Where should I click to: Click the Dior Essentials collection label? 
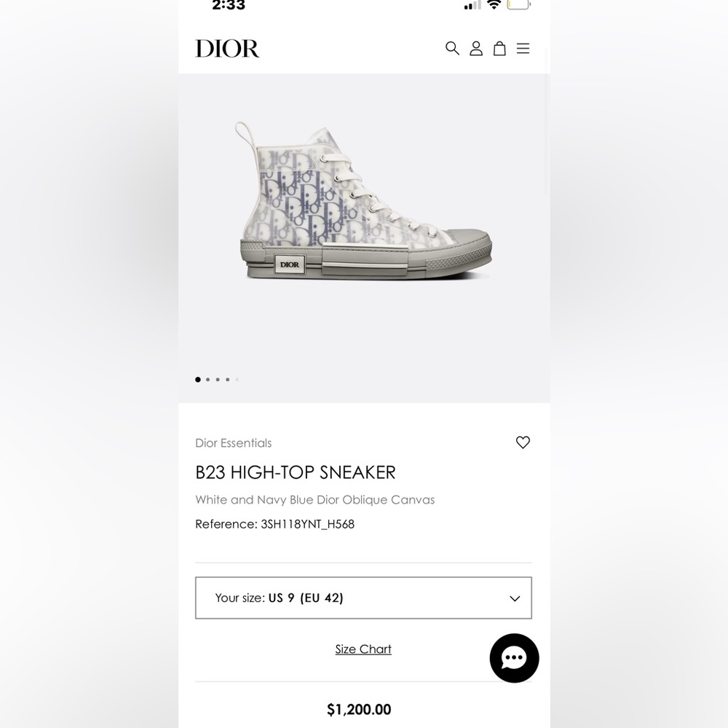point(233,443)
